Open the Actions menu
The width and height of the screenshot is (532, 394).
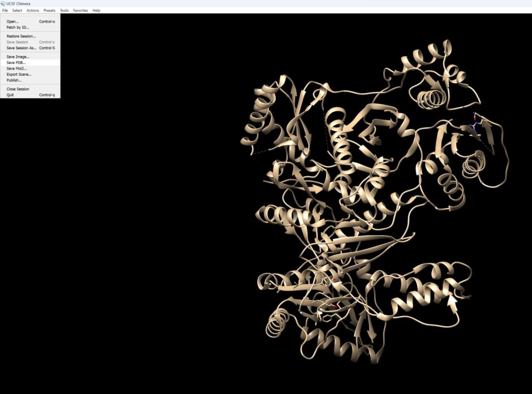coord(32,10)
